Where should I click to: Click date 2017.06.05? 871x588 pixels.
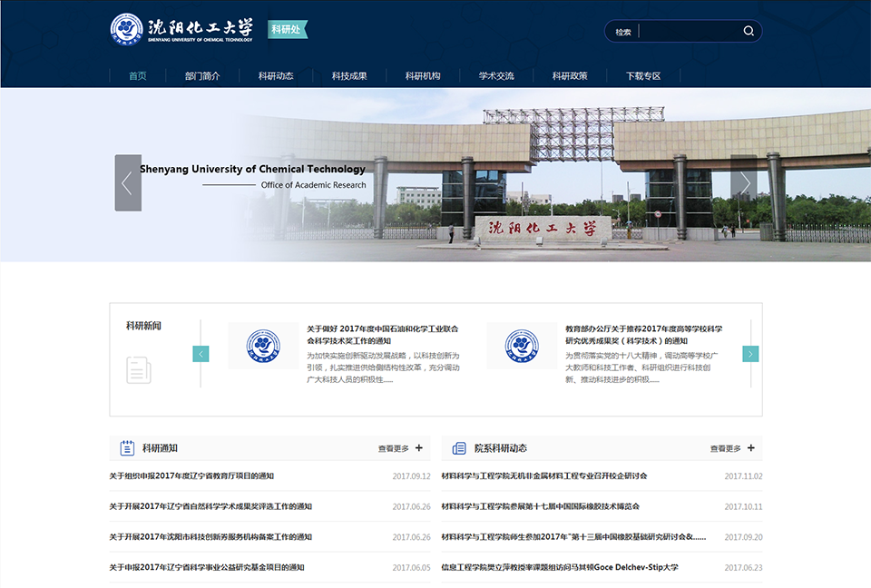(x=412, y=568)
